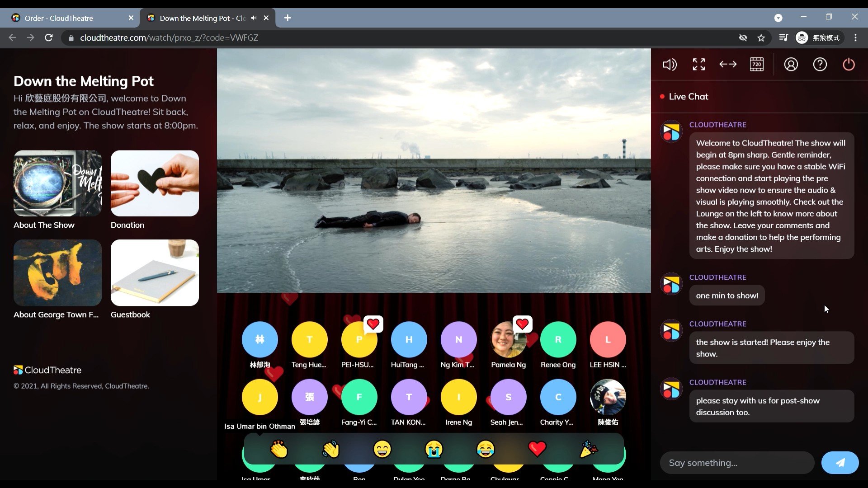Select 陳俊佑 photo avatar

point(608,397)
